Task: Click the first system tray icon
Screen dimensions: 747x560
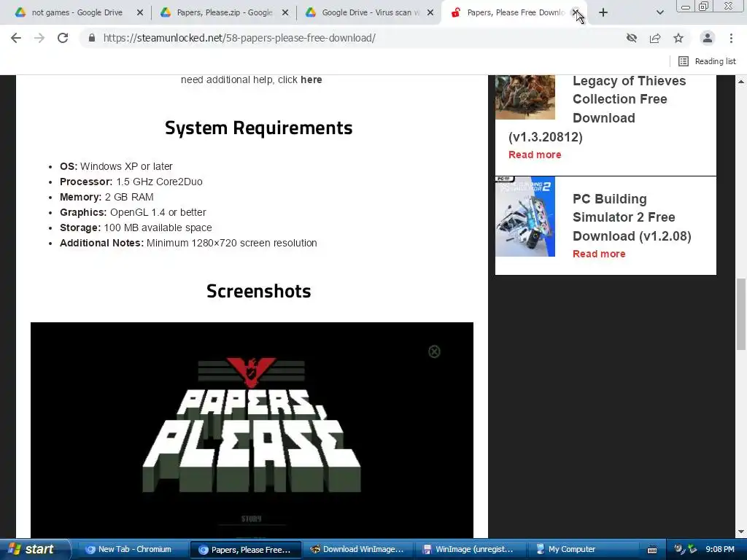Action: pyautogui.click(x=679, y=550)
